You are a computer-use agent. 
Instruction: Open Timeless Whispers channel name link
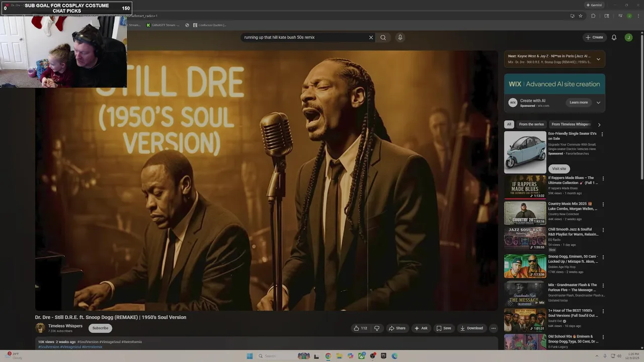click(65, 326)
